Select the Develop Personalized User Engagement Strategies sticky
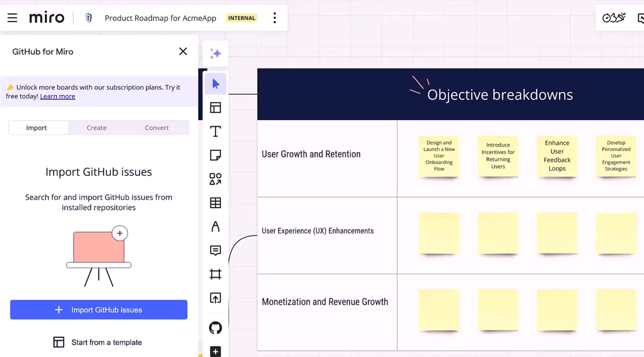The image size is (644, 357). 616,156
